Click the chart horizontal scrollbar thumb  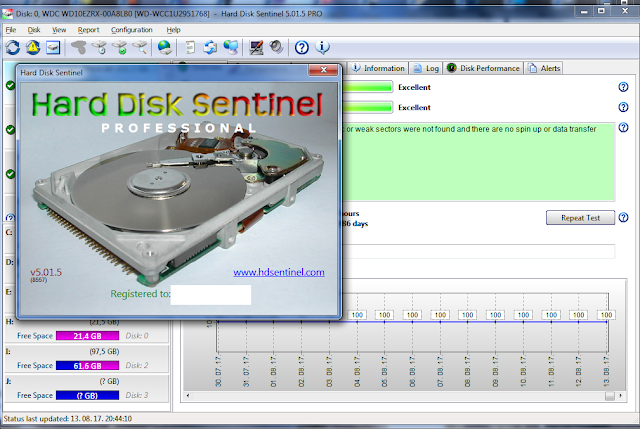(x=610, y=396)
